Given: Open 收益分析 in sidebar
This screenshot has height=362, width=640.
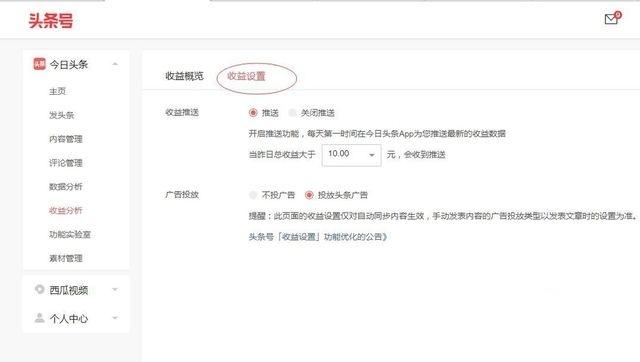Looking at the screenshot, I should [66, 211].
